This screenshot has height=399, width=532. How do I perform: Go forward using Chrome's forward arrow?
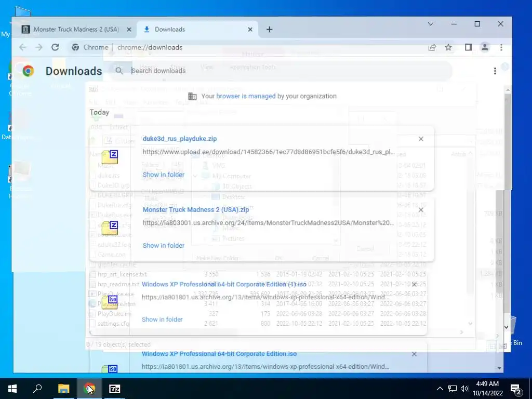pyautogui.click(x=38, y=47)
